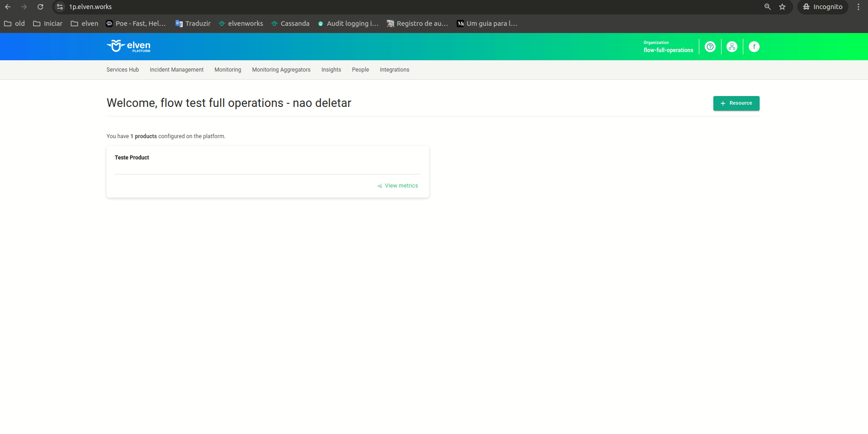Viewport: 868px width, 434px height.
Task: Open the Audit logging bookmark
Action: (348, 24)
